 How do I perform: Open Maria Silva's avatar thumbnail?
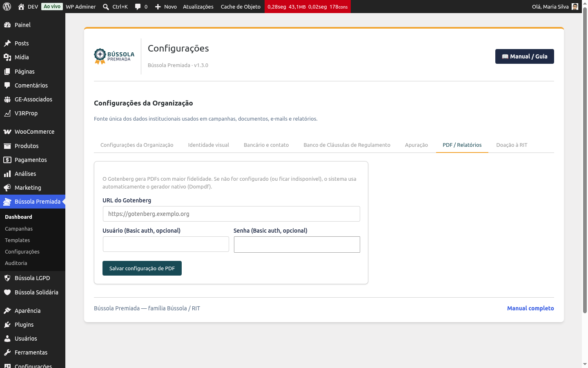575,7
